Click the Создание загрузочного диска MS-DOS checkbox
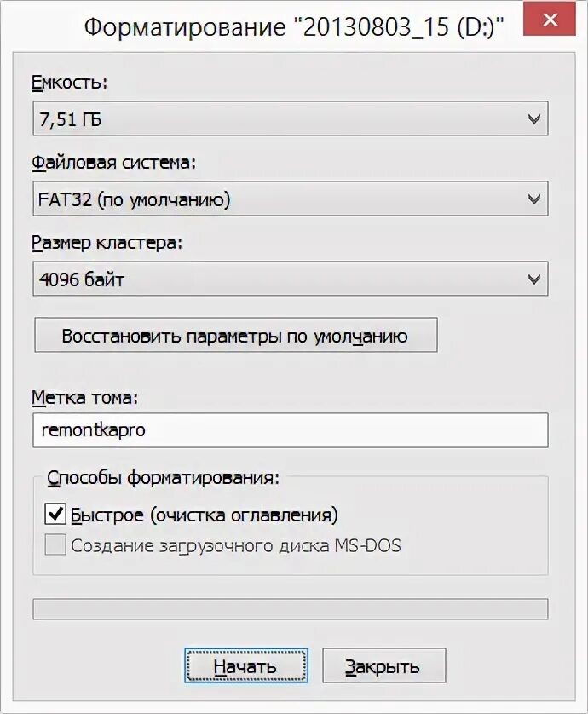Screen dimensions: 588x714 coord(56,545)
